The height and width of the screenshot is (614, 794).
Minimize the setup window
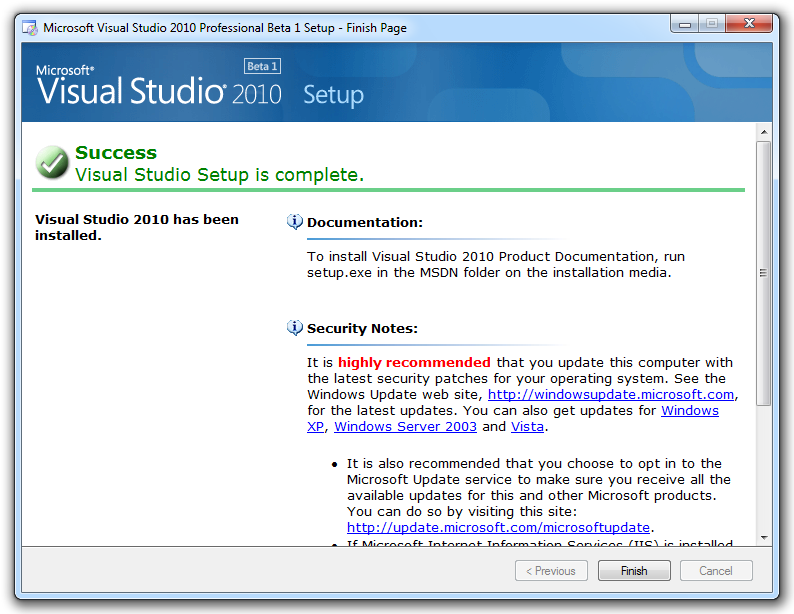(x=685, y=24)
